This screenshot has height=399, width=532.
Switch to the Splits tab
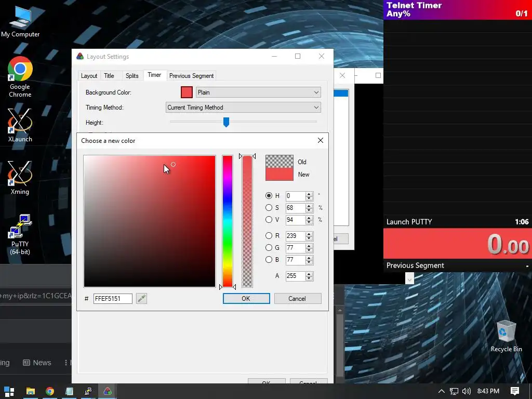click(x=132, y=76)
